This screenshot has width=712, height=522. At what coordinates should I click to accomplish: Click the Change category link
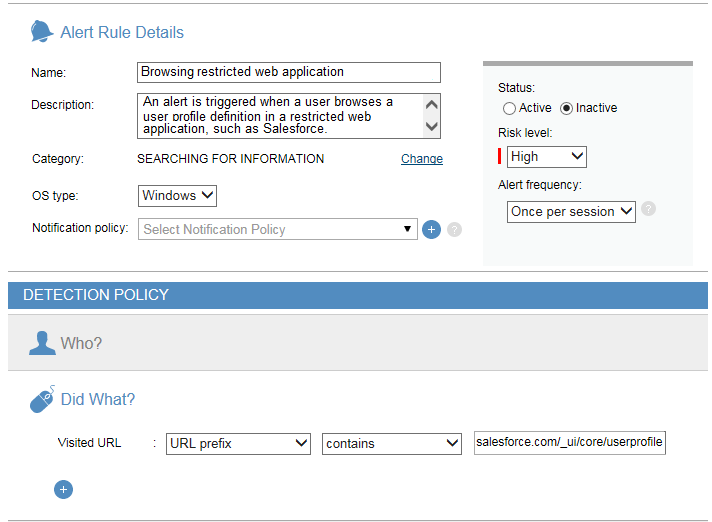(x=421, y=159)
